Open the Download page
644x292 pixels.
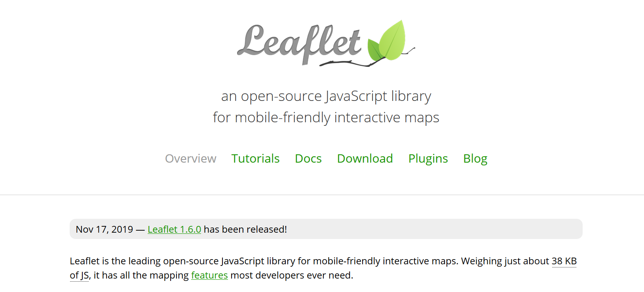point(365,159)
